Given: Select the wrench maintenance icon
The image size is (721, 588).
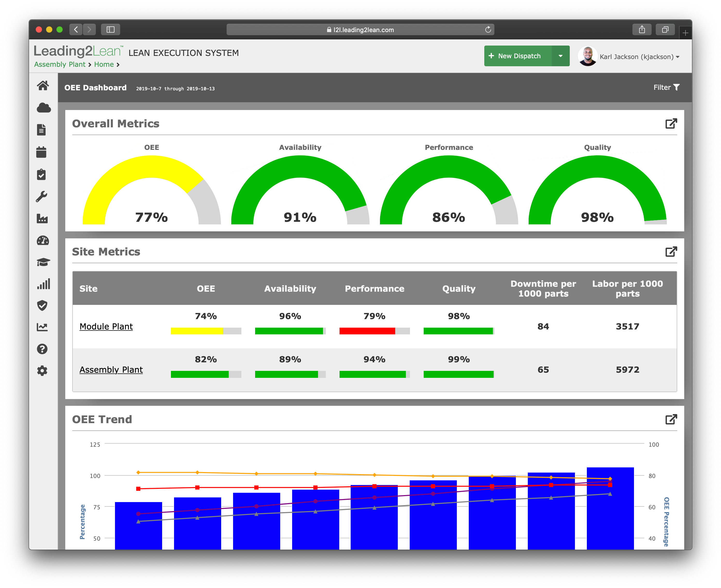Looking at the screenshot, I should coord(42,196).
